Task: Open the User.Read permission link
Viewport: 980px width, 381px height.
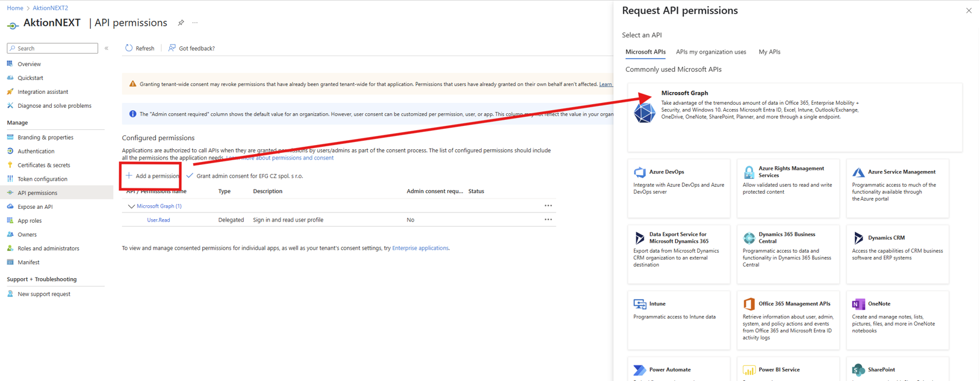Action: pos(158,220)
